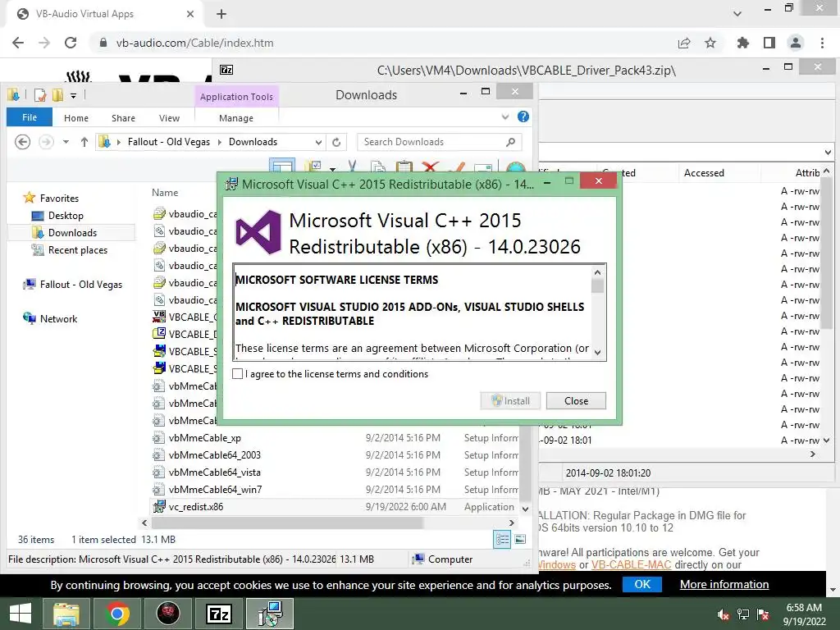Switch to Chrome from the taskbar
The image size is (840, 630).
117,614
